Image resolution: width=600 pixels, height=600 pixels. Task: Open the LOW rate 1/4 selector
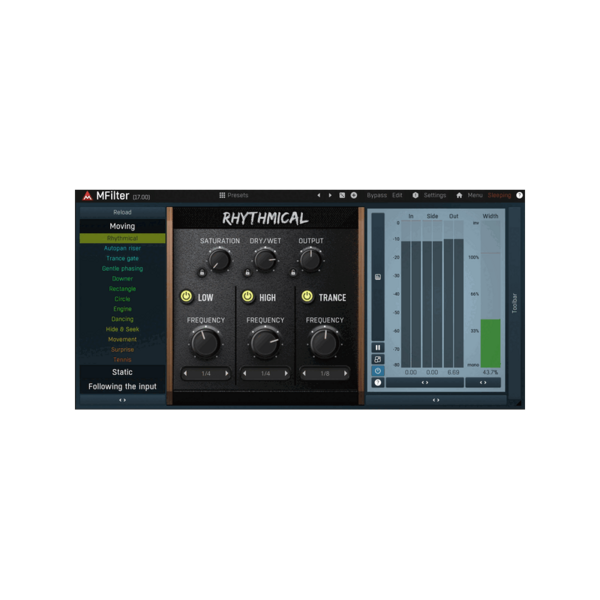click(x=206, y=373)
